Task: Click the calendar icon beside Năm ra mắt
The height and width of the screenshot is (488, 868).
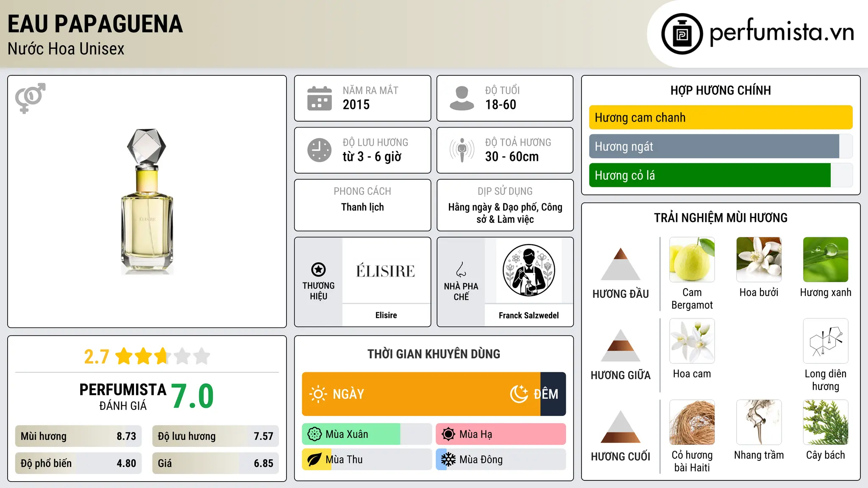Action: click(320, 98)
